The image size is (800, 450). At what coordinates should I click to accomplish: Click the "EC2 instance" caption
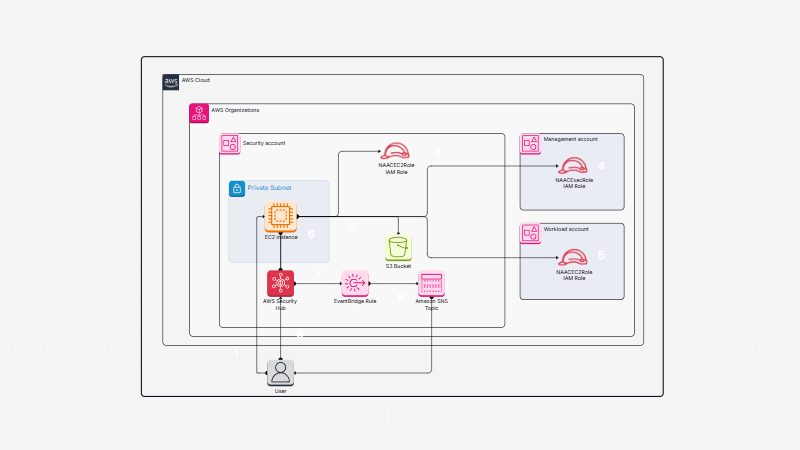pyautogui.click(x=281, y=237)
